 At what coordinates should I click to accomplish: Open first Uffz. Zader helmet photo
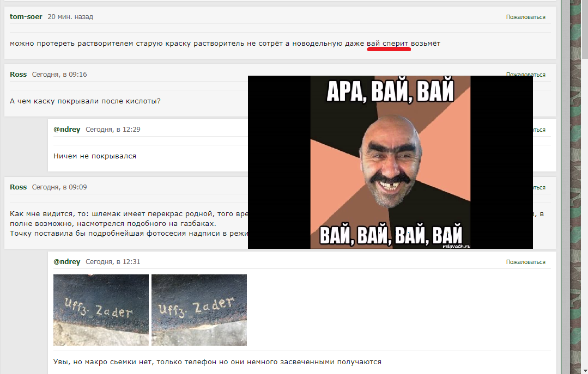click(101, 310)
